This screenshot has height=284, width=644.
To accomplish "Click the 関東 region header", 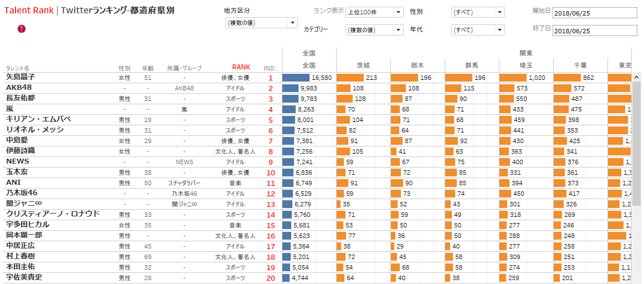I will (526, 53).
